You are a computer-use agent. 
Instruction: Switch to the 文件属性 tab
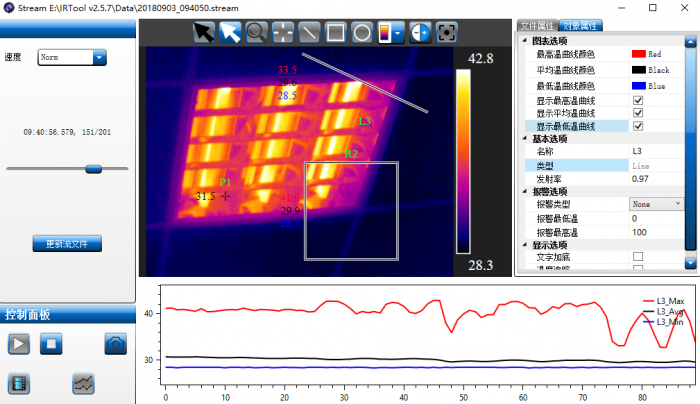[536, 25]
